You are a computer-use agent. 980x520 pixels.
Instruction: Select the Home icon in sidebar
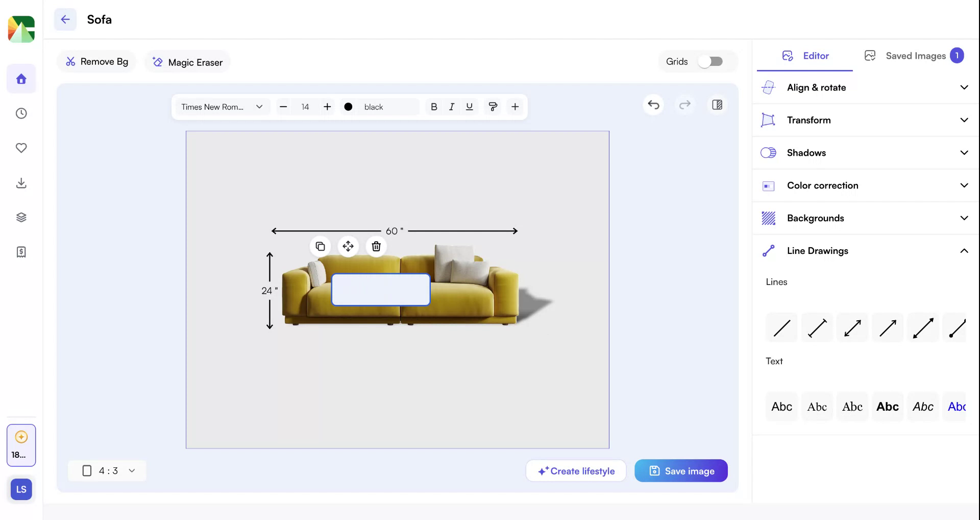[21, 79]
